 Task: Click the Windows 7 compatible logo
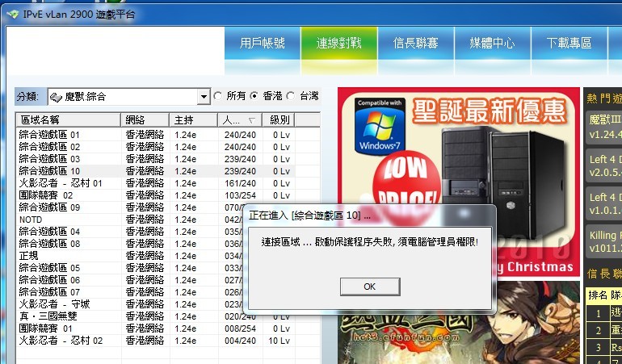pos(380,126)
